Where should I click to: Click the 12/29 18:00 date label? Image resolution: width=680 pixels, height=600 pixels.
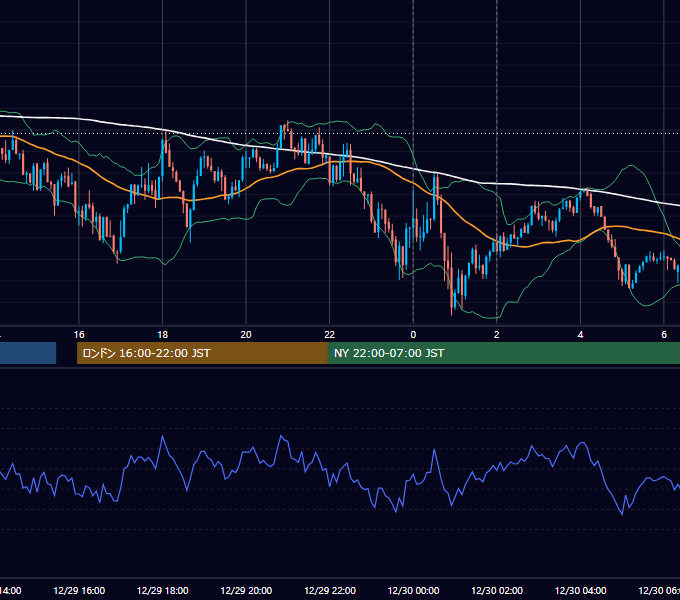click(x=163, y=591)
